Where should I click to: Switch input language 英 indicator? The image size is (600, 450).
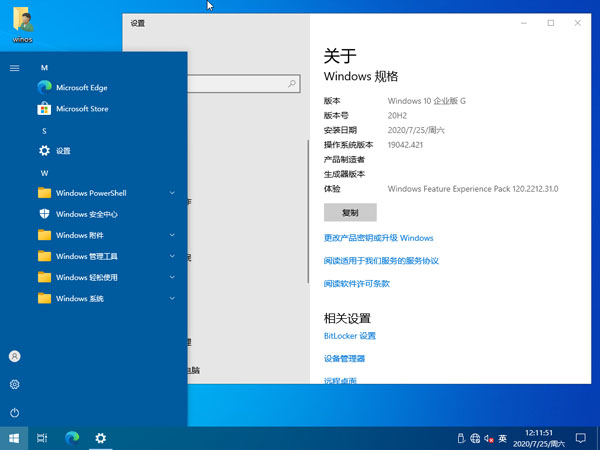(502, 439)
